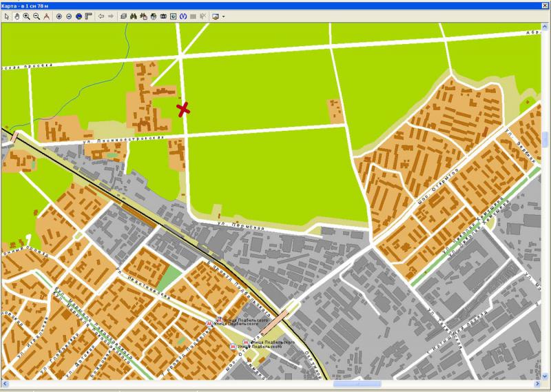Go forward to next map view
This screenshot has width=551, height=392.
click(x=111, y=17)
